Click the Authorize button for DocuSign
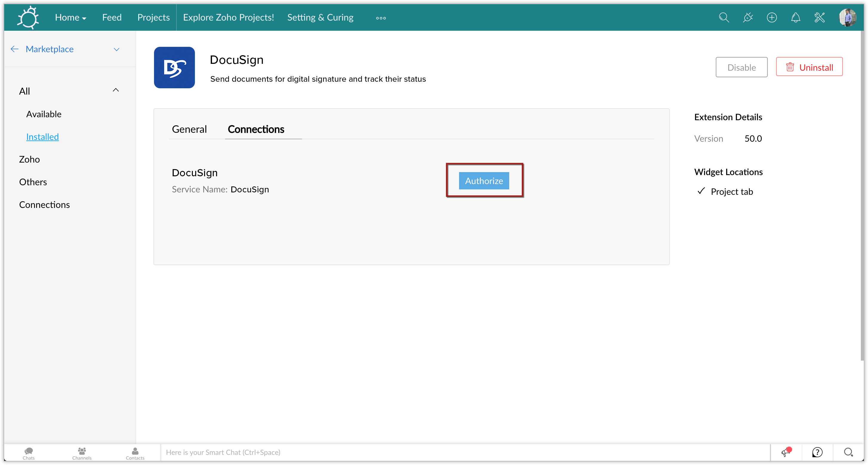Image resolution: width=868 pixels, height=465 pixels. [x=484, y=181]
